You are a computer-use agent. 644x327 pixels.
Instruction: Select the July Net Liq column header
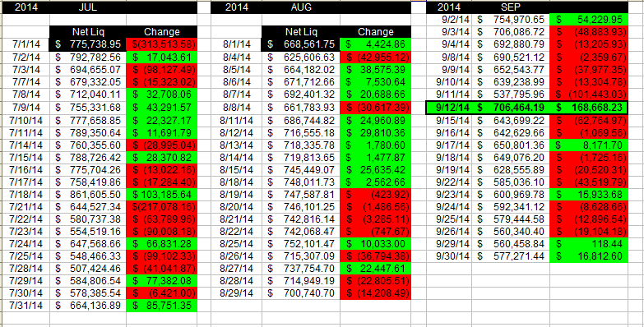[88, 32]
